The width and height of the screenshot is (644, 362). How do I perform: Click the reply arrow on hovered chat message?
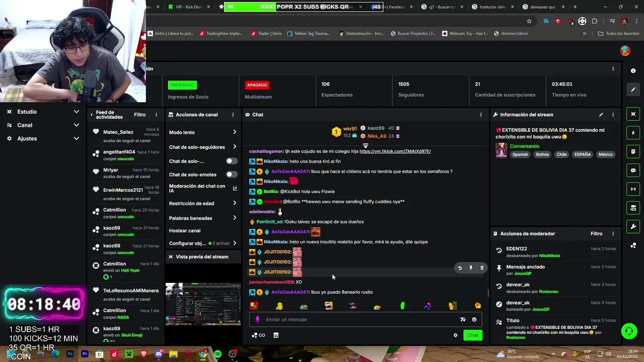pyautogui.click(x=459, y=268)
